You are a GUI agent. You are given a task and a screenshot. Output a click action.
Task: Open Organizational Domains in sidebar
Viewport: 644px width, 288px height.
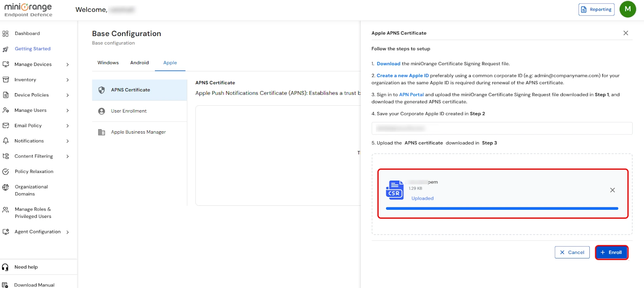31,190
